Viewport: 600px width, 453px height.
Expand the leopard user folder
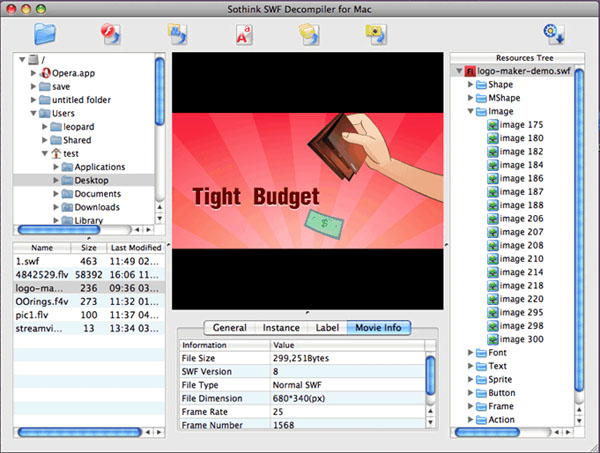(44, 126)
